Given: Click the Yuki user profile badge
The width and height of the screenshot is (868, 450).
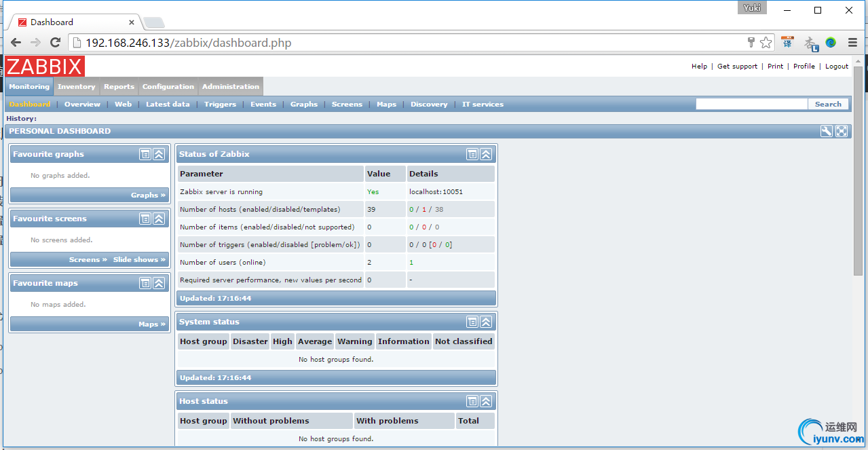Looking at the screenshot, I should click(x=752, y=7).
